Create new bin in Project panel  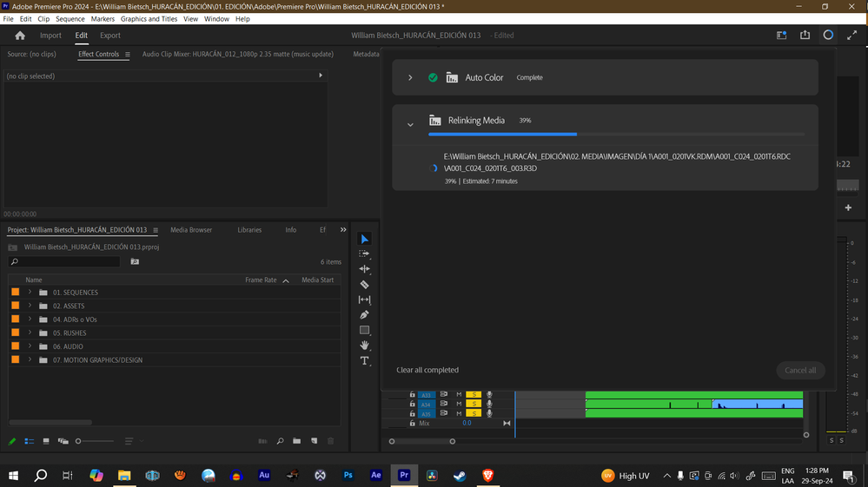pyautogui.click(x=296, y=441)
